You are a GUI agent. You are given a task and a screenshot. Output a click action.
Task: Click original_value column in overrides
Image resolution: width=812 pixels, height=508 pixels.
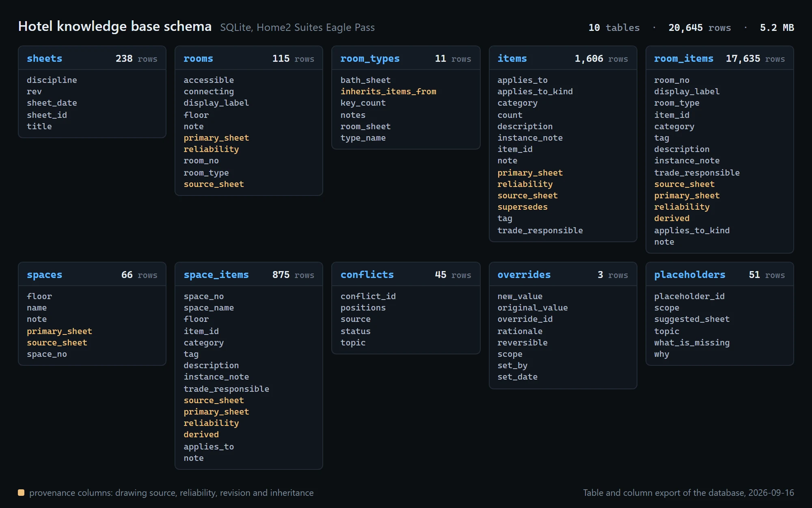532,308
